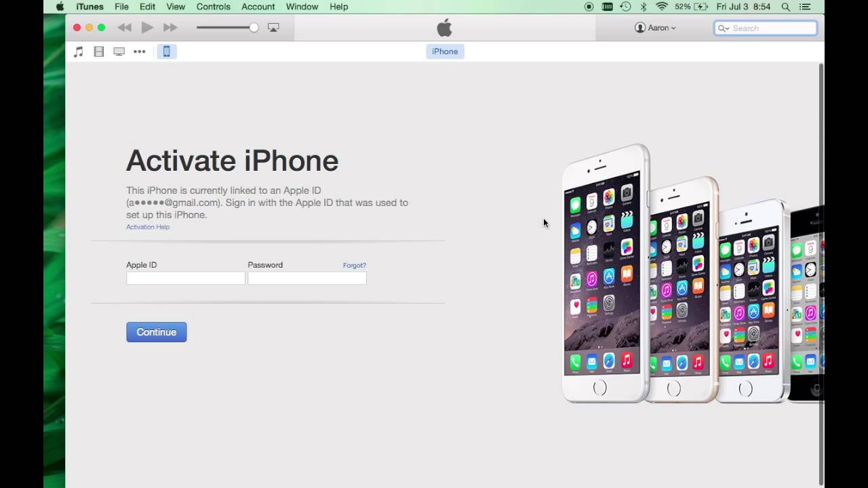Image resolution: width=868 pixels, height=488 pixels.
Task: Click the Continue button
Action: 156,332
